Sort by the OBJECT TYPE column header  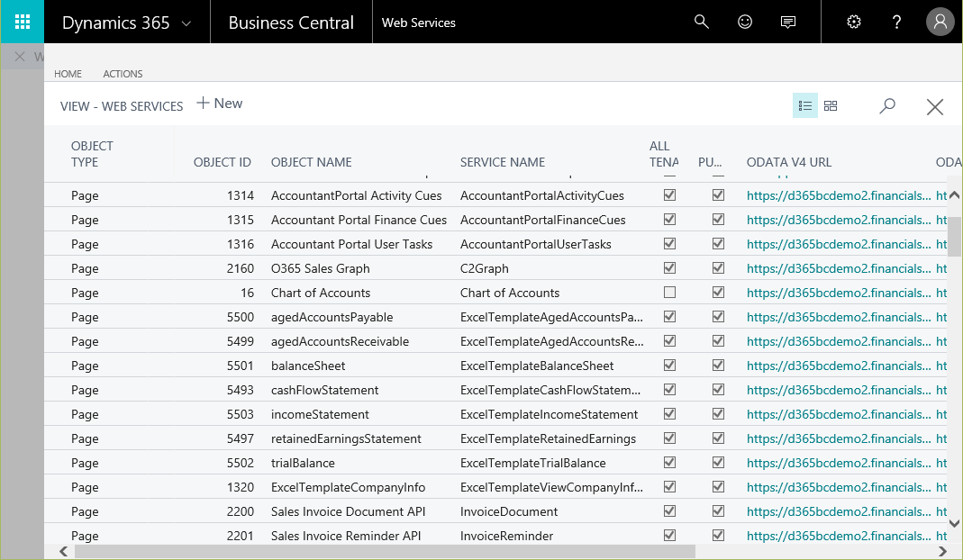(x=92, y=154)
